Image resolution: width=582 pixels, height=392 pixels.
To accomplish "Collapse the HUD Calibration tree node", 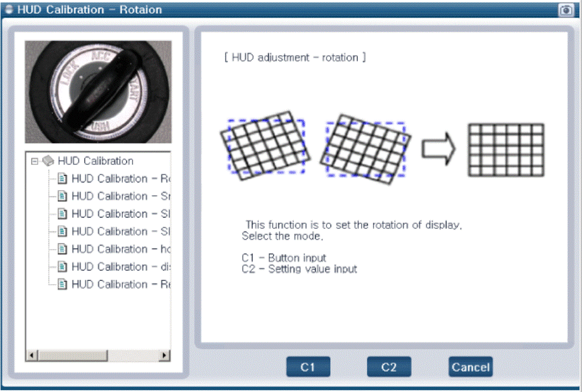I will click(35, 161).
